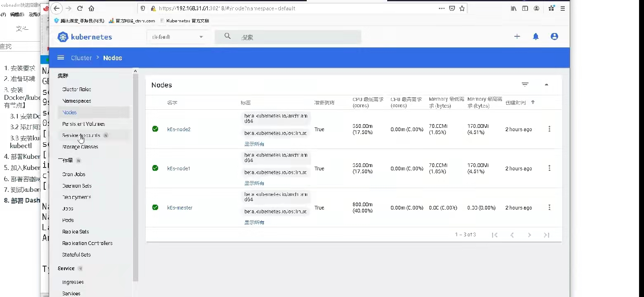Viewport: 644px width, 297px height.
Task: Click the sidebar vertical scrollbar
Action: pyautogui.click(x=135, y=177)
